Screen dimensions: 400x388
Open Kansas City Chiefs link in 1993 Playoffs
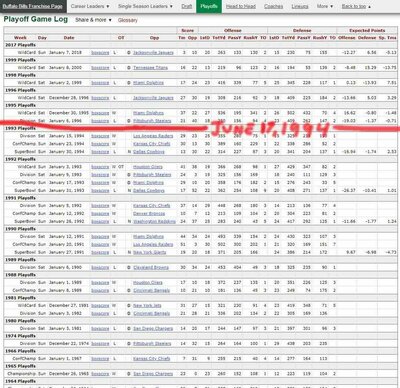pyautogui.click(x=152, y=144)
